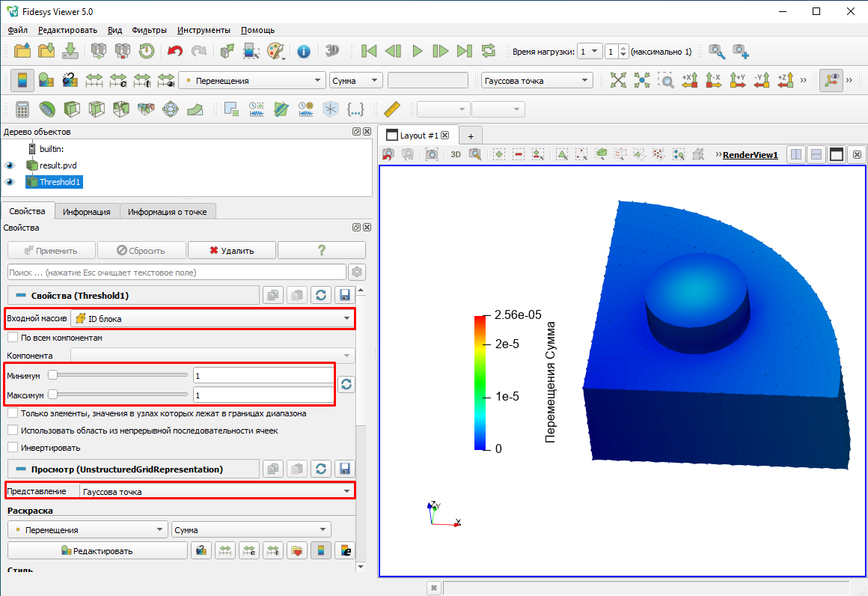Jump to last frame button
This screenshot has width=868, height=596.
click(465, 51)
